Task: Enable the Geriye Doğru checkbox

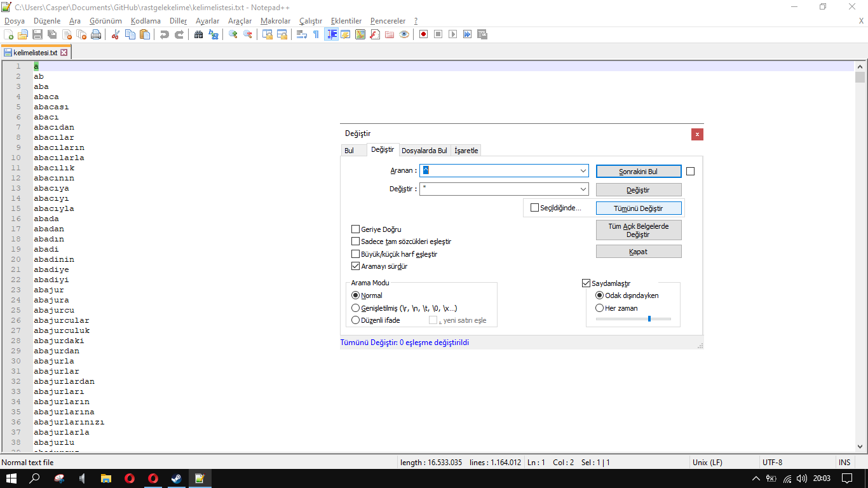Action: coord(356,229)
